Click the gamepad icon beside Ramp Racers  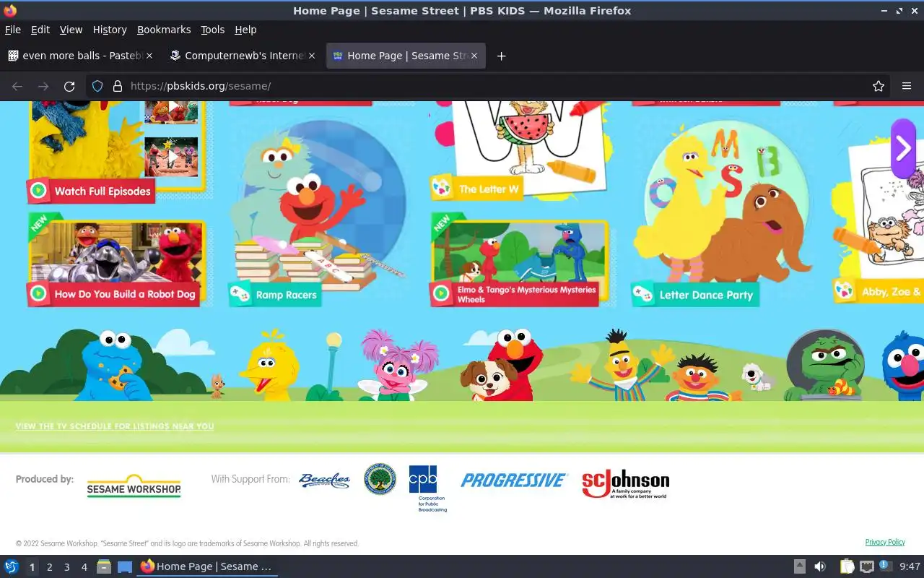tap(240, 294)
